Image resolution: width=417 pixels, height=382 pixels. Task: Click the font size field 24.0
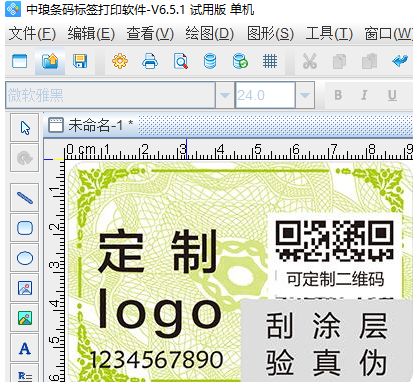click(265, 95)
